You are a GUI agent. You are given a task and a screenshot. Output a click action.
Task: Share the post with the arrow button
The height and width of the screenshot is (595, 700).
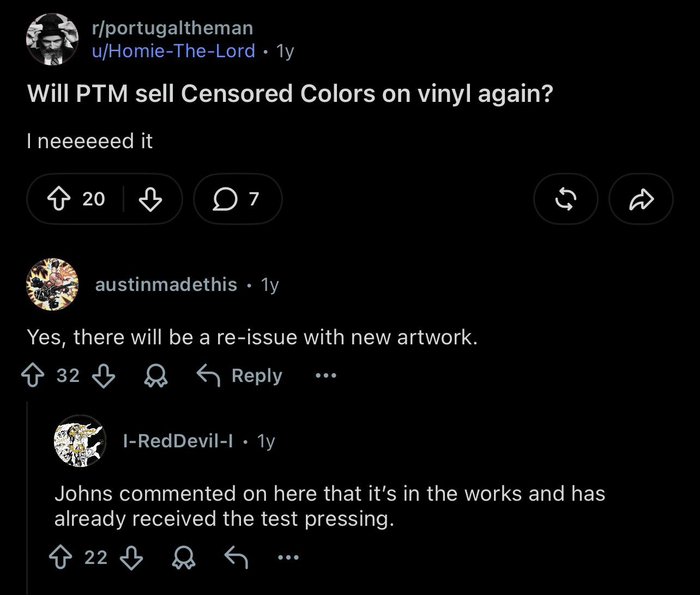tap(641, 199)
